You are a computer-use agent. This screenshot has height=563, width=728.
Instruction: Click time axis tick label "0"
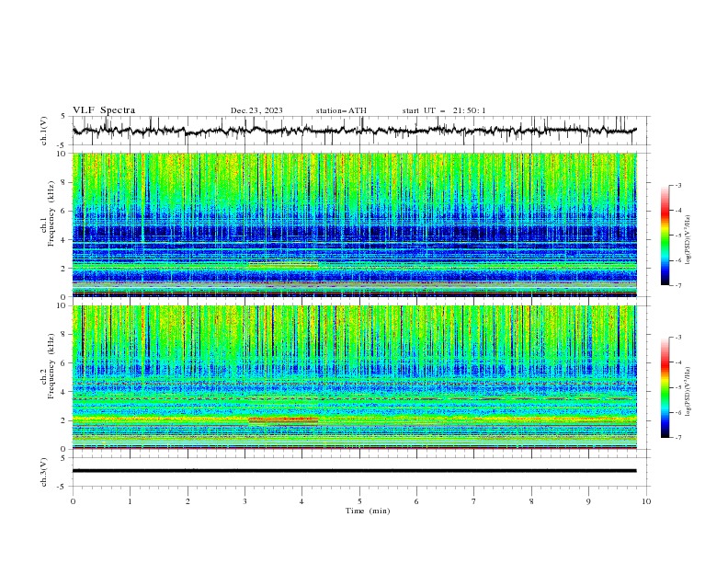click(73, 501)
